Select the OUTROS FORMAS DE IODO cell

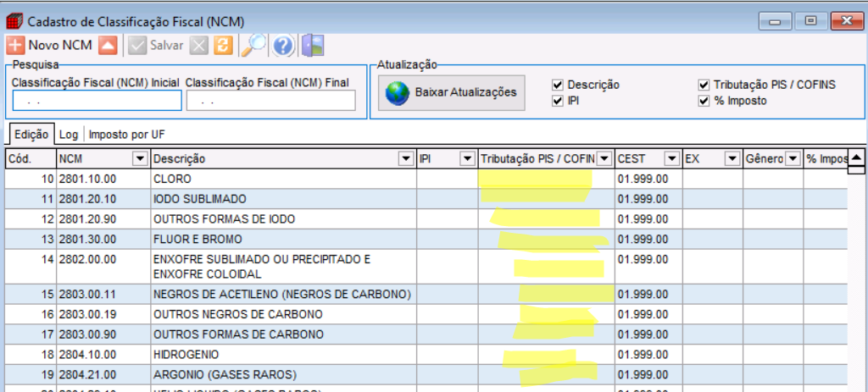coord(283,219)
